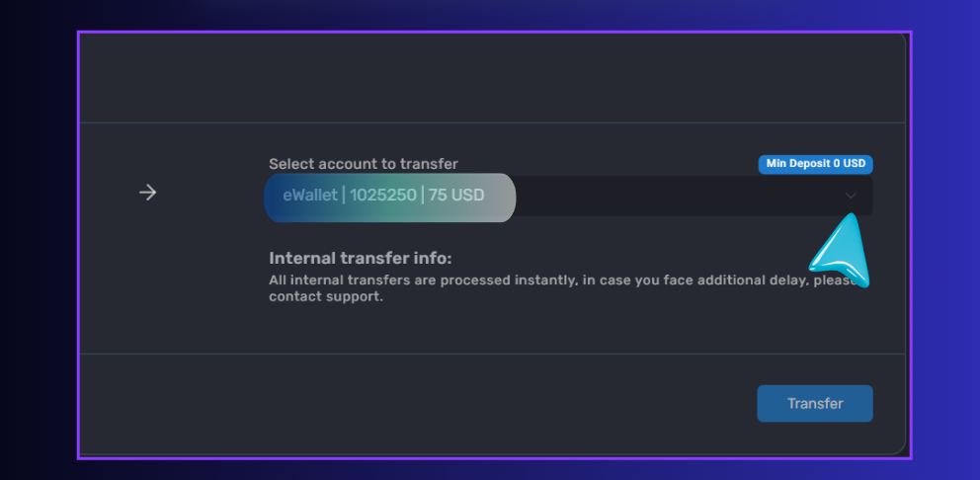Click the right arrow transfer icon
980x480 pixels.
click(x=147, y=193)
